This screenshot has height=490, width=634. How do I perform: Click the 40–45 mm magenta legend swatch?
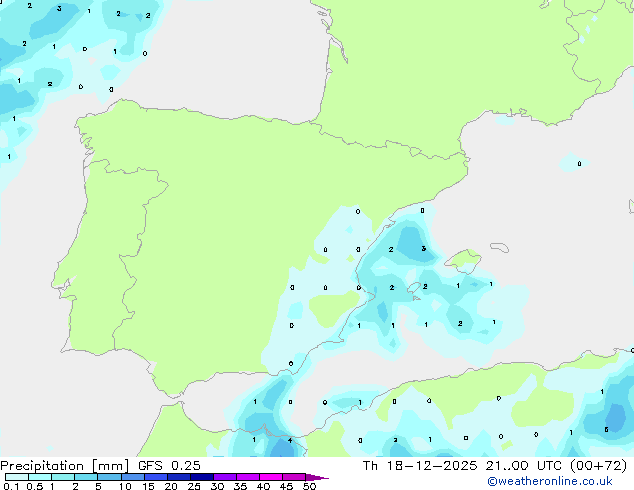point(271,477)
